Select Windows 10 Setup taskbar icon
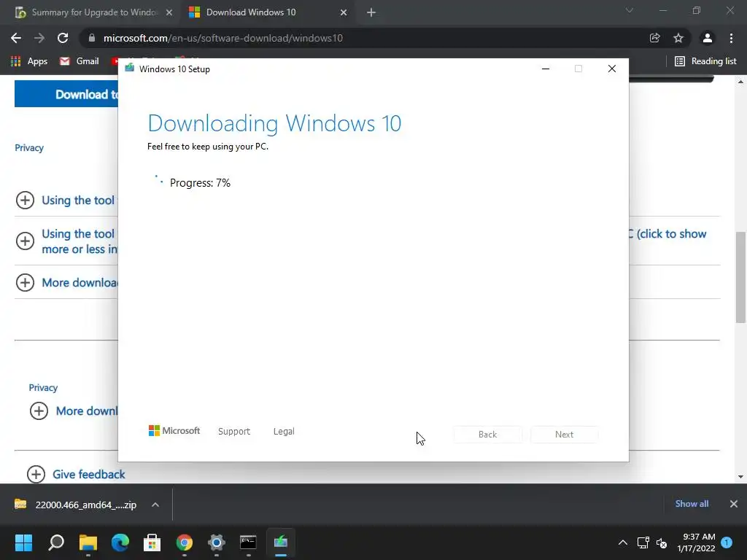The width and height of the screenshot is (747, 560). pos(281,542)
